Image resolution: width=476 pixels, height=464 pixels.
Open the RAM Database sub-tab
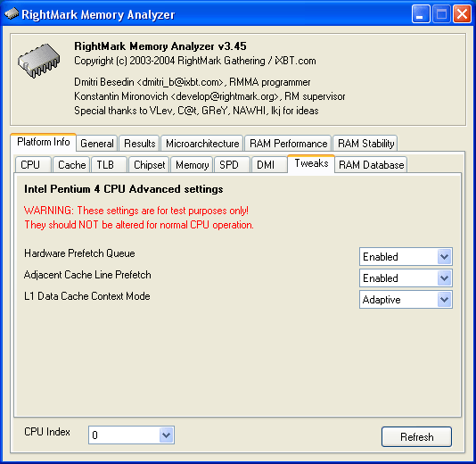coord(371,165)
